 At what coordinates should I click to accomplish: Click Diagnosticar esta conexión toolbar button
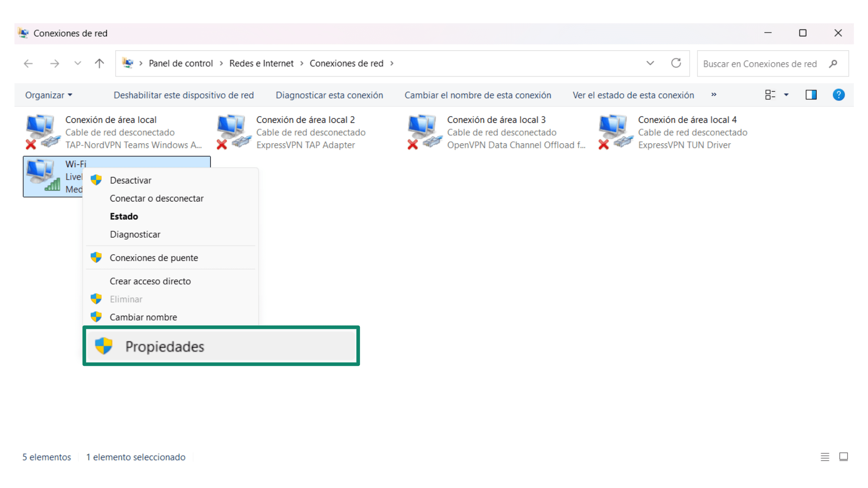[x=329, y=95]
